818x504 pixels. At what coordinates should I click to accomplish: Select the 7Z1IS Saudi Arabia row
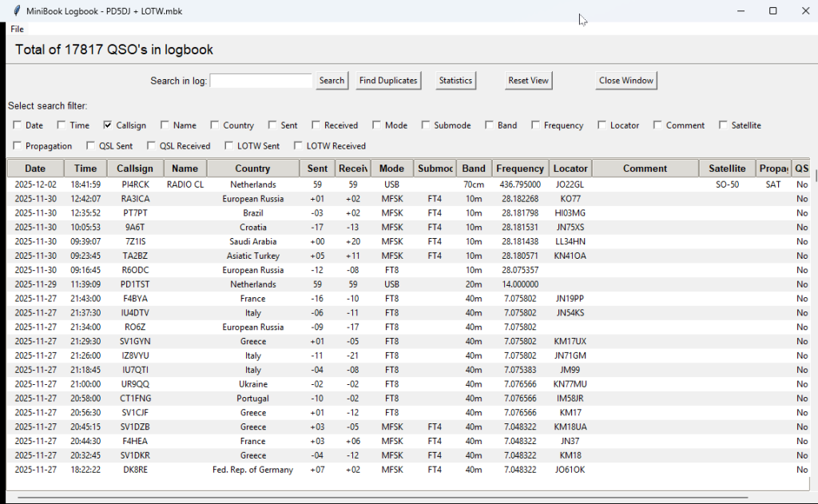(135, 241)
